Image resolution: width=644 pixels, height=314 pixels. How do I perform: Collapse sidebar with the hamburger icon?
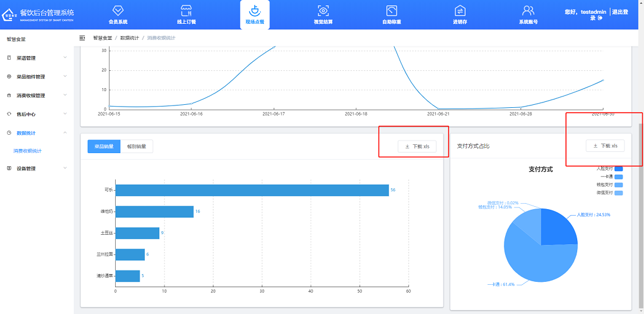(x=82, y=38)
